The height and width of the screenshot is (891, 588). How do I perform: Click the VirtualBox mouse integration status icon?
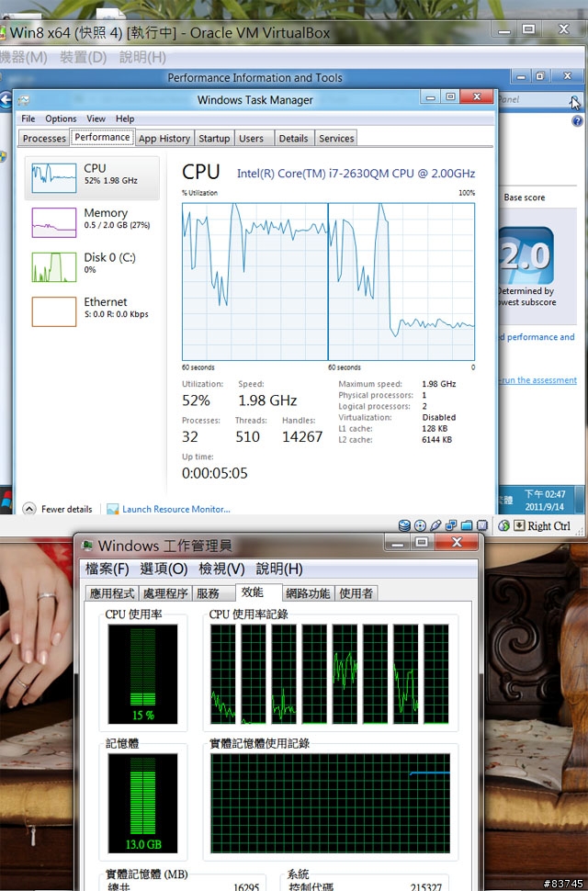(x=503, y=525)
